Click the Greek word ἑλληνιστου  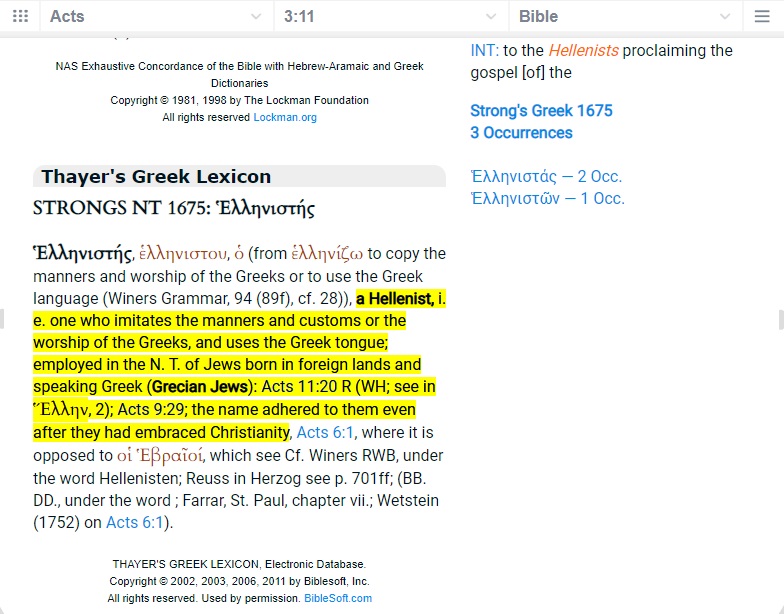183,254
